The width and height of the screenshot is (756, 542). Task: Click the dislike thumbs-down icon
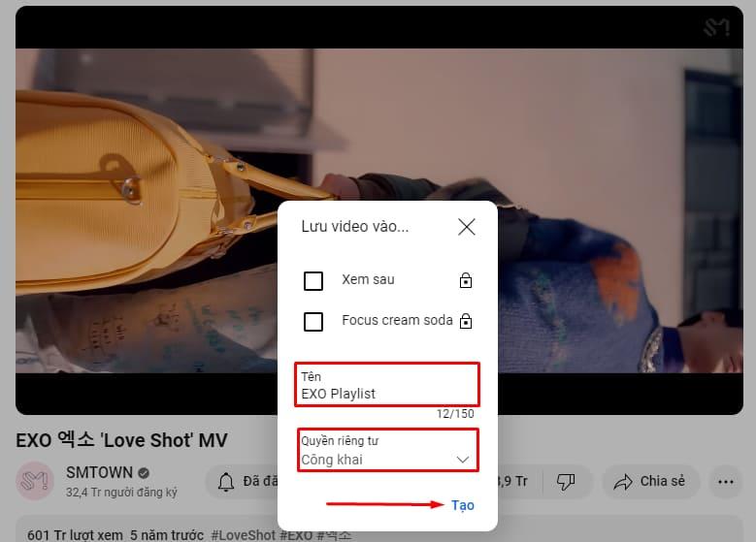pyautogui.click(x=566, y=481)
